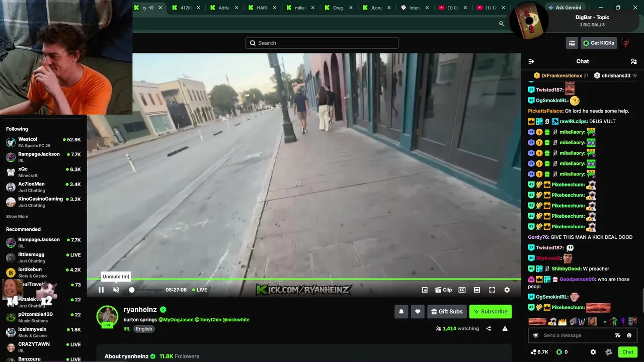Image resolution: width=644 pixels, height=362 pixels.
Task: Open the gift shop icon beside Get KICKs
Action: coord(572,43)
